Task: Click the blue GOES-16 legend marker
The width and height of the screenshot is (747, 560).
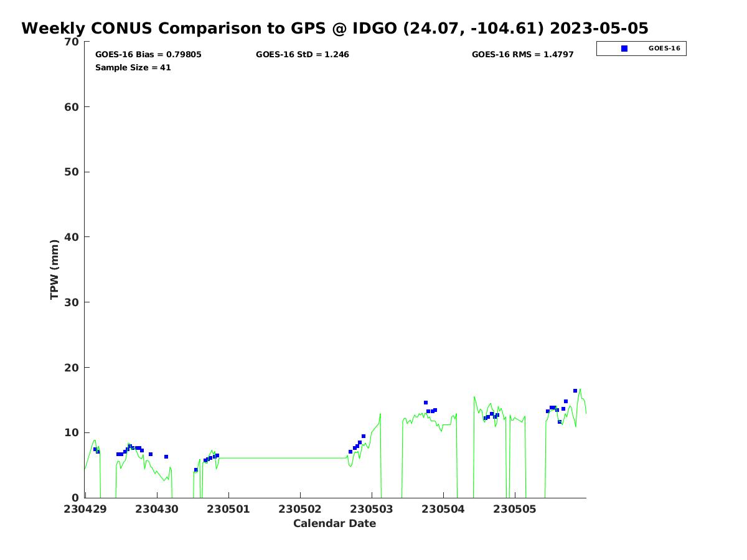Action: (624, 49)
